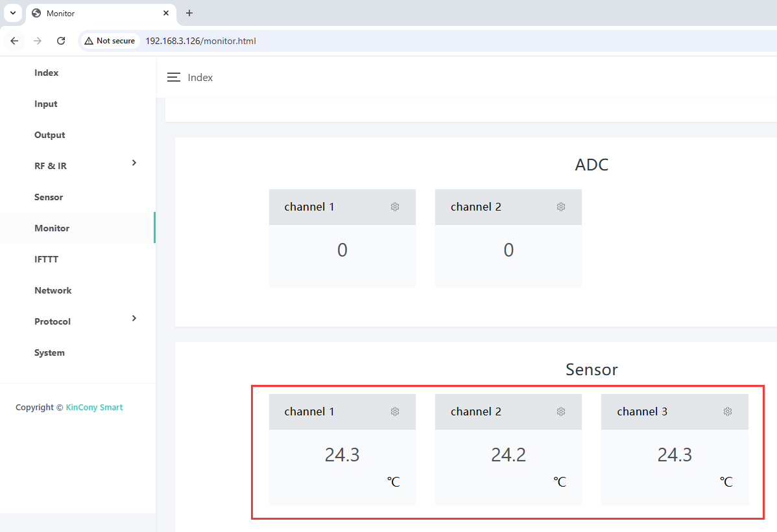Open settings gear for ADC channel 1
Image resolution: width=777 pixels, height=532 pixels.
395,207
